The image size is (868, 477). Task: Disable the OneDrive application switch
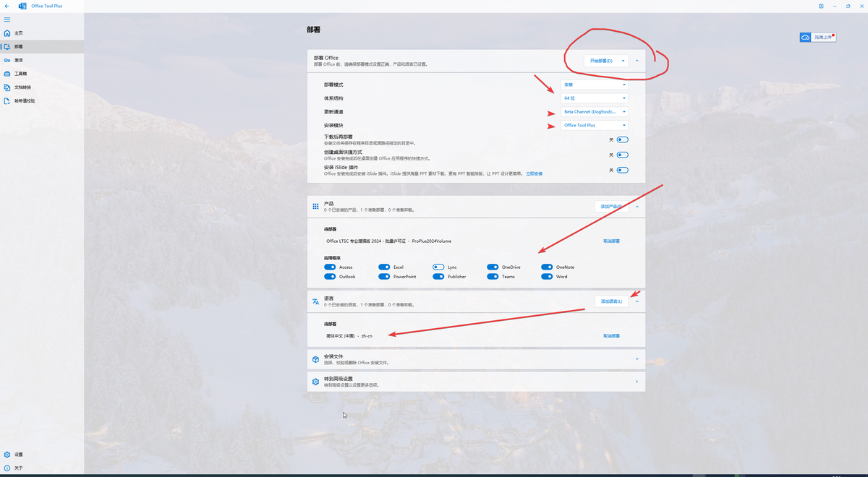pyautogui.click(x=493, y=267)
